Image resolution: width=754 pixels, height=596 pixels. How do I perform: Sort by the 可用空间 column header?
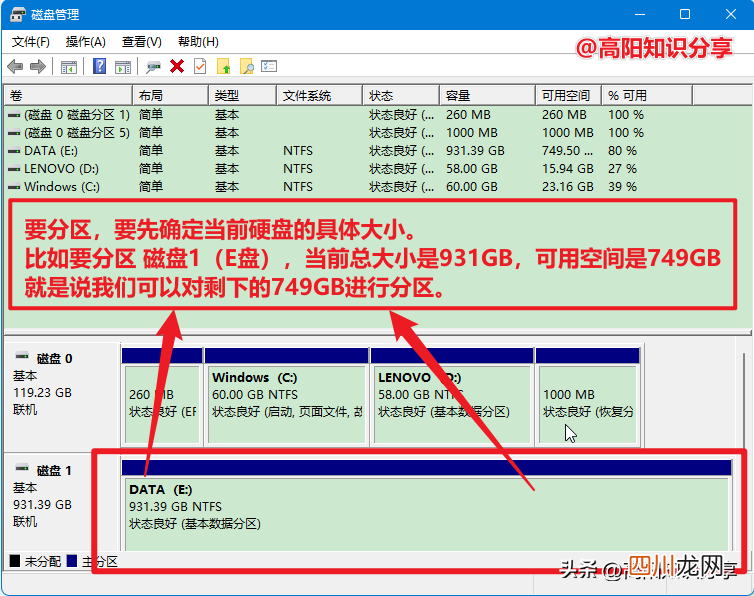tap(568, 95)
